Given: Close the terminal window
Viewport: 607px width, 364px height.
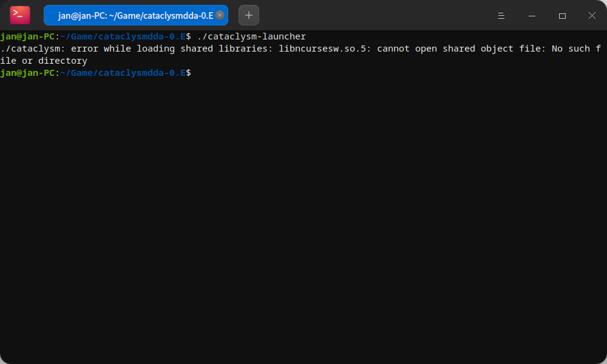Looking at the screenshot, I should click(x=592, y=16).
